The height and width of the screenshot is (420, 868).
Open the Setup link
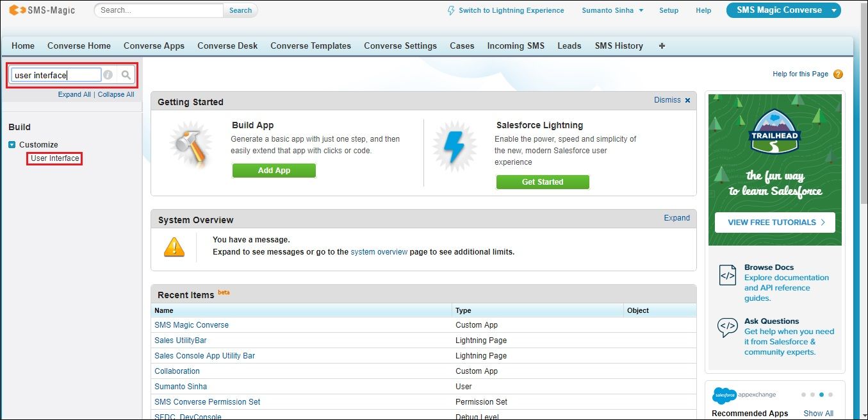pos(669,10)
